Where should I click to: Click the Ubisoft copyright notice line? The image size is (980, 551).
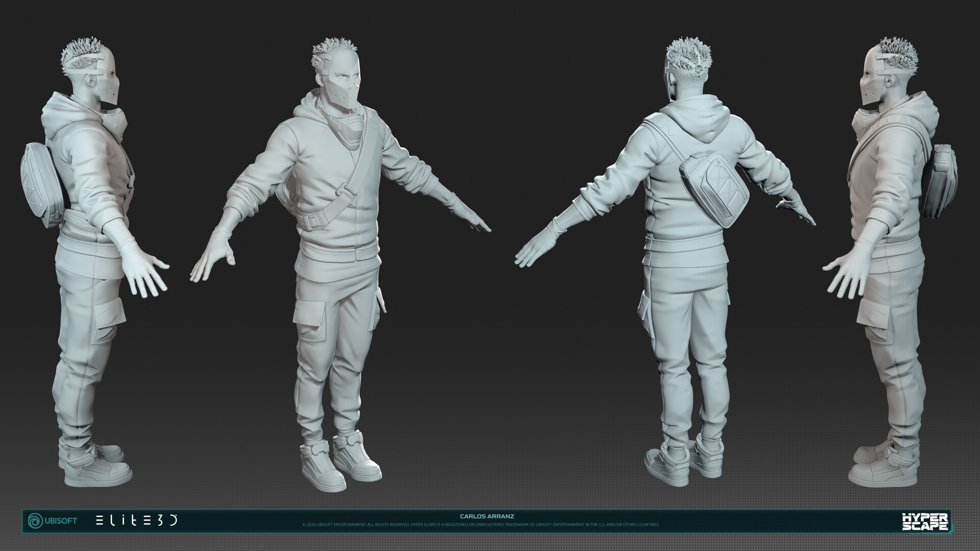(x=481, y=524)
